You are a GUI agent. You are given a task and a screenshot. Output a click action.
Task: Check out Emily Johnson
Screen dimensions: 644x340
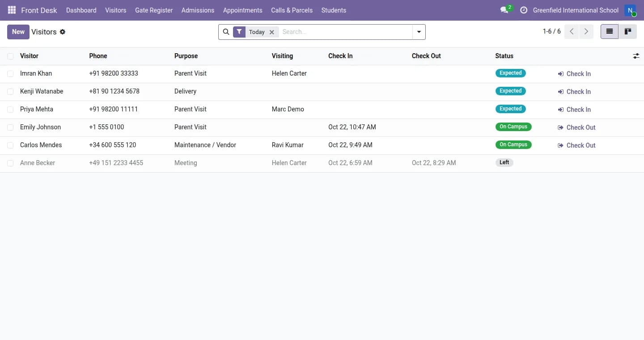pyautogui.click(x=577, y=127)
